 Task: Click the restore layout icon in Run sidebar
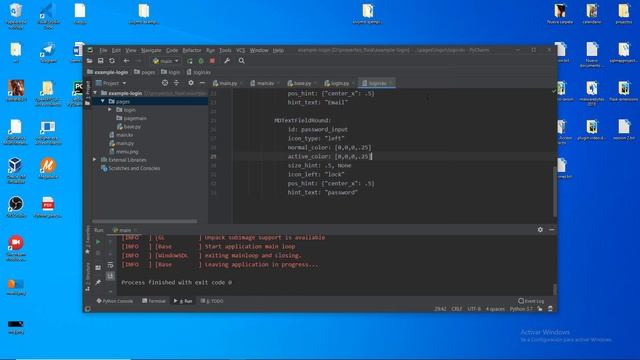[x=98, y=268]
